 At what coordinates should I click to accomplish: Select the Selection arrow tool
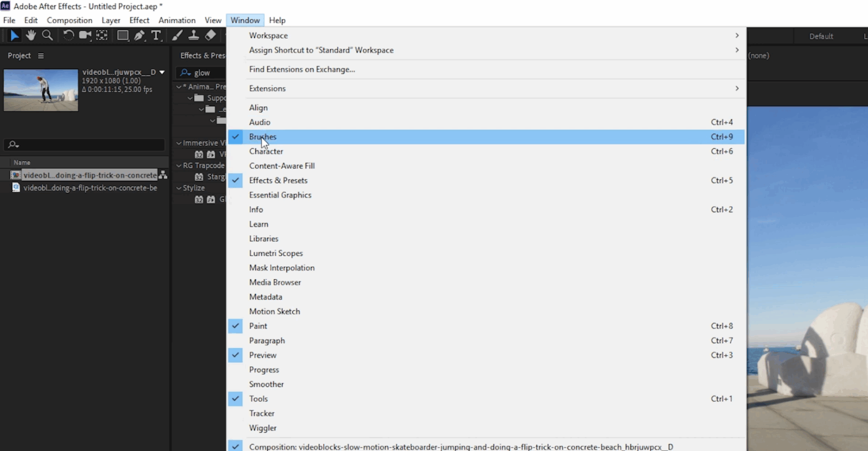(15, 36)
